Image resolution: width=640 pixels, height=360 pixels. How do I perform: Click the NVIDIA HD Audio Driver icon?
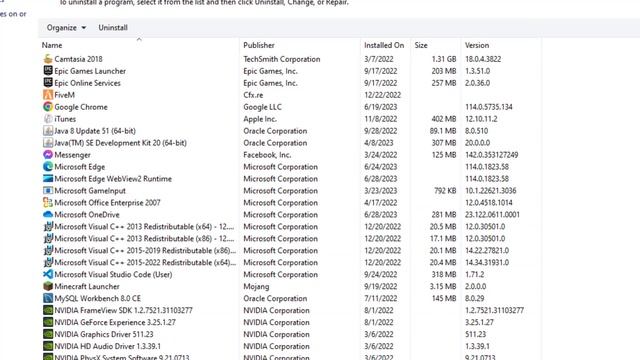point(48,346)
